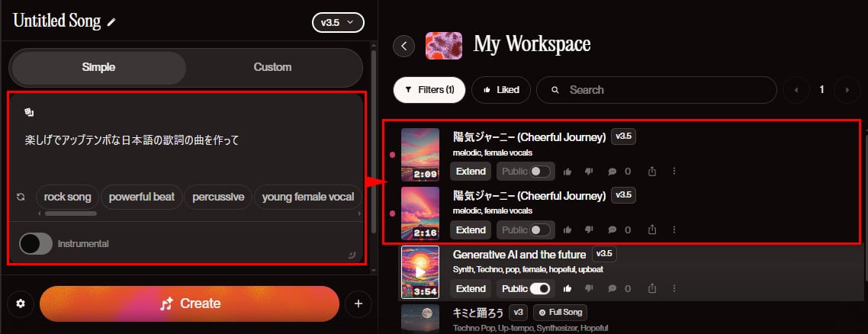This screenshot has width=868, height=334.
Task: Open more options for first Cheerful Journey song
Action: pyautogui.click(x=674, y=172)
